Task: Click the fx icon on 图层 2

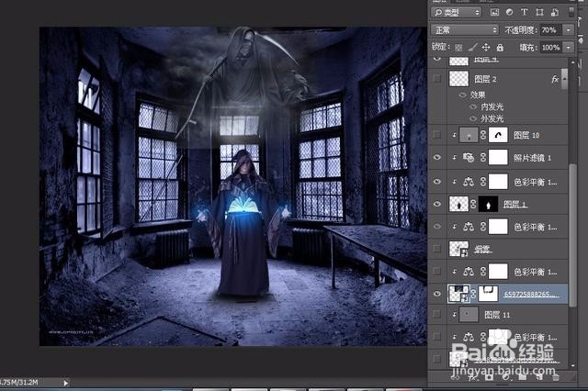Action: [555, 79]
